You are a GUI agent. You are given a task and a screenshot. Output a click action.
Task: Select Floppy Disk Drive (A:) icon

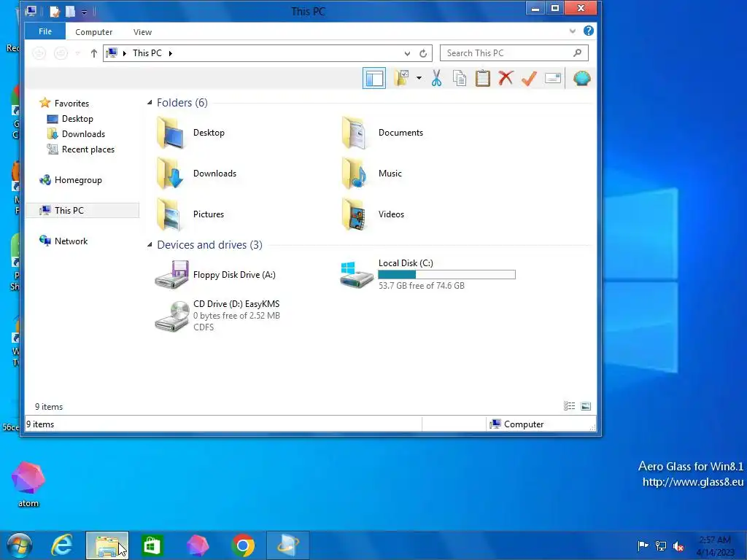point(171,275)
